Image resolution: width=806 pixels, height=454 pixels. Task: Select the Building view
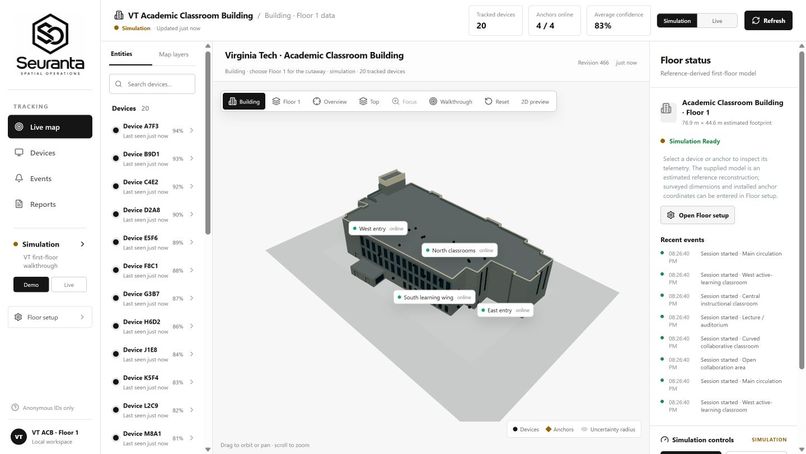tap(244, 101)
